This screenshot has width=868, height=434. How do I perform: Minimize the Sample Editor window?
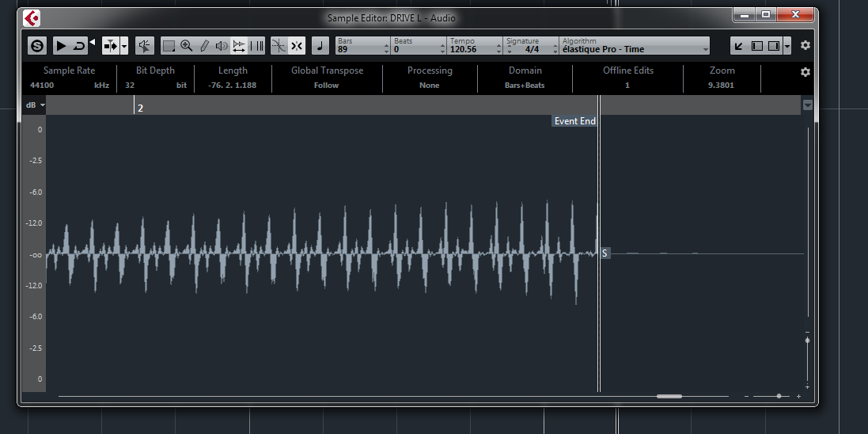click(745, 14)
